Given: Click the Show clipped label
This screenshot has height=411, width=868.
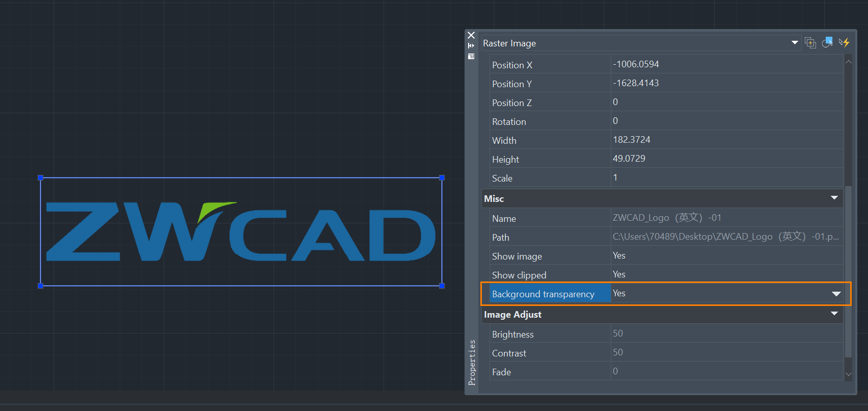Looking at the screenshot, I should pos(519,275).
